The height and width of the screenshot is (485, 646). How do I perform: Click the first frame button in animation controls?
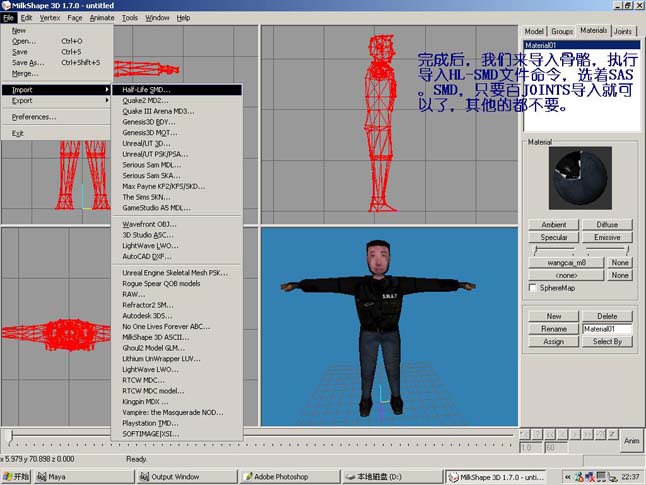[x=525, y=434]
